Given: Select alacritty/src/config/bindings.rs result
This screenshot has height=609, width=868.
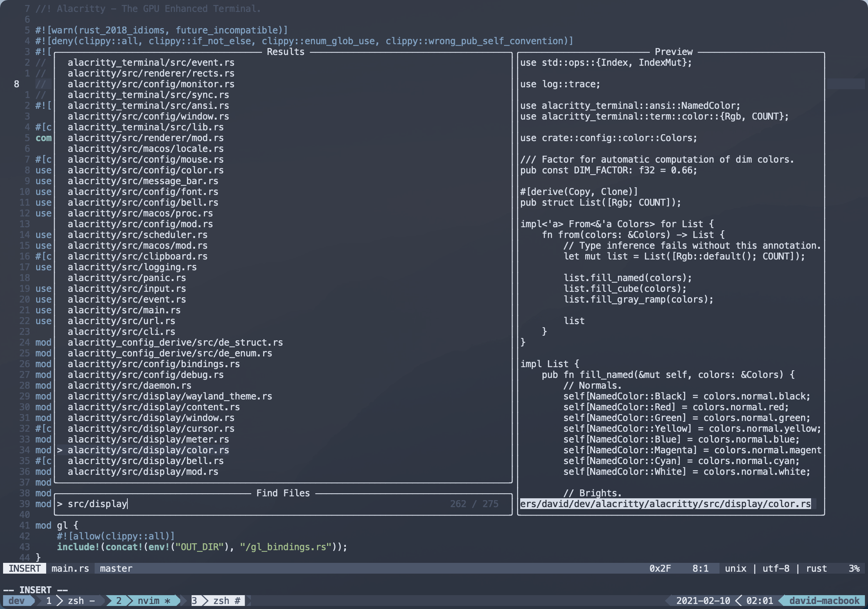Looking at the screenshot, I should click(154, 364).
